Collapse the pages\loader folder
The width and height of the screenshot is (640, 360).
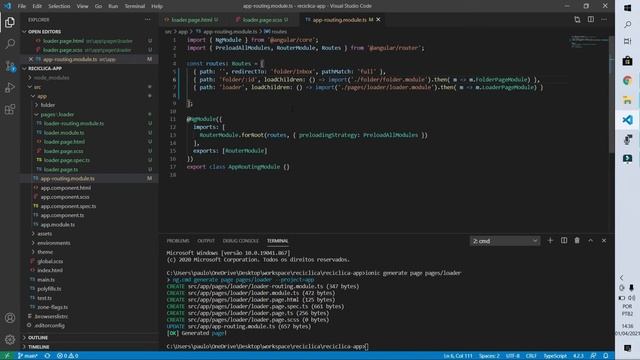pyautogui.click(x=57, y=114)
